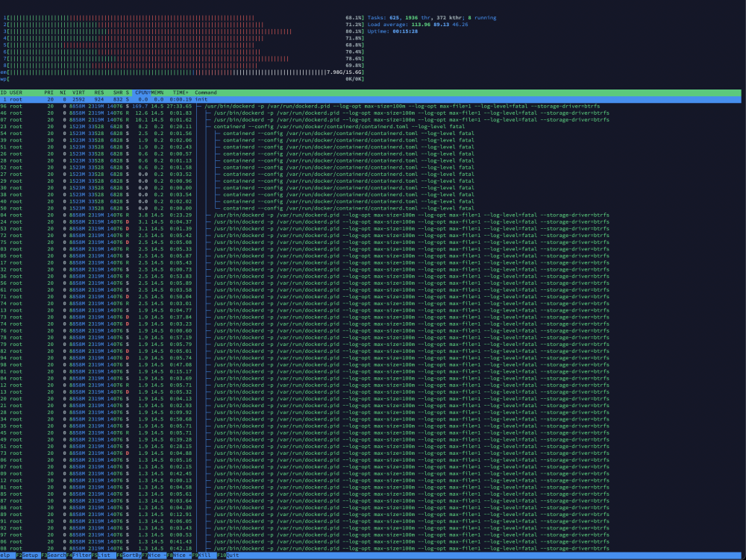
Task: Select the highlighted init process row
Action: 371,99
